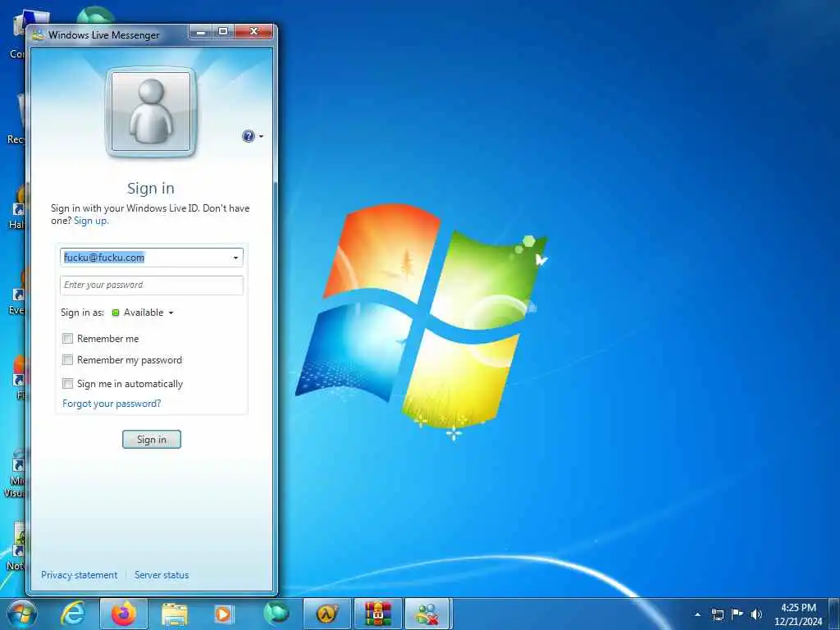
Task: Enable the Remember me checkbox
Action: (x=67, y=339)
